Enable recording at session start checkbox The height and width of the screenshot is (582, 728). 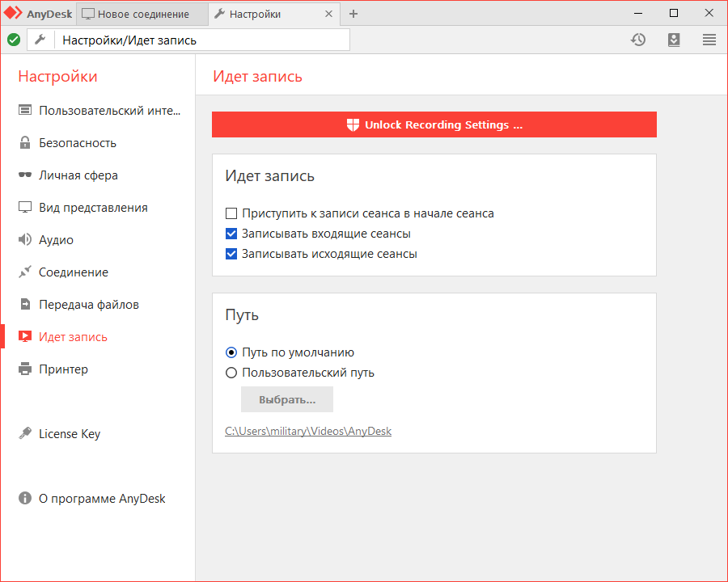231,213
